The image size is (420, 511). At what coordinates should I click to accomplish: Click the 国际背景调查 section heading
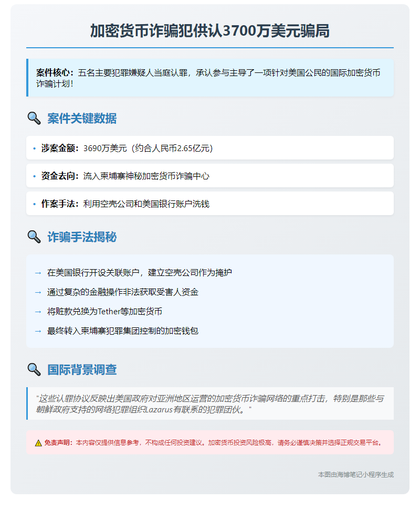[82, 369]
